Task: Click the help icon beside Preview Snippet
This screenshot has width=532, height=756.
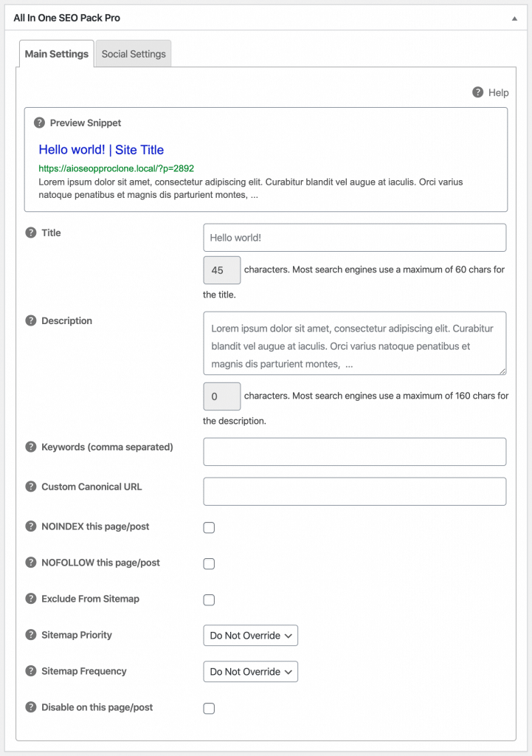Action: [40, 123]
